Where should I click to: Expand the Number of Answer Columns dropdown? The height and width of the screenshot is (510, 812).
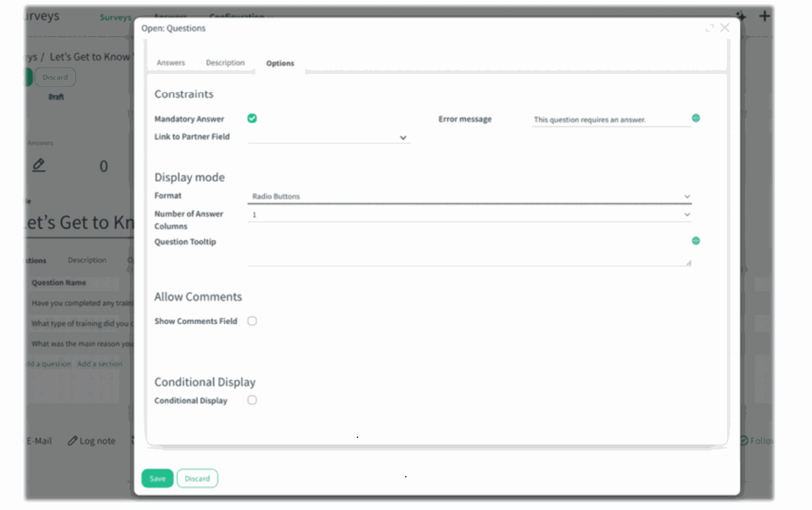pyautogui.click(x=469, y=215)
